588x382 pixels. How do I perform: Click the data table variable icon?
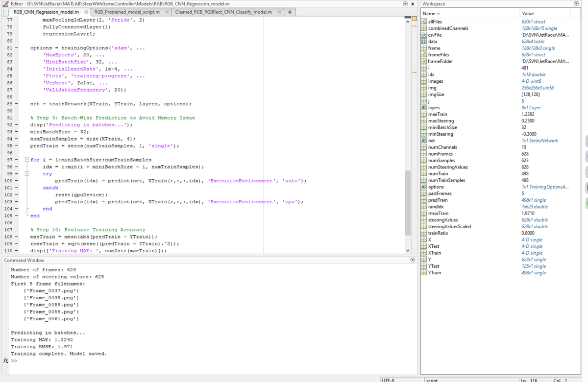tap(424, 42)
